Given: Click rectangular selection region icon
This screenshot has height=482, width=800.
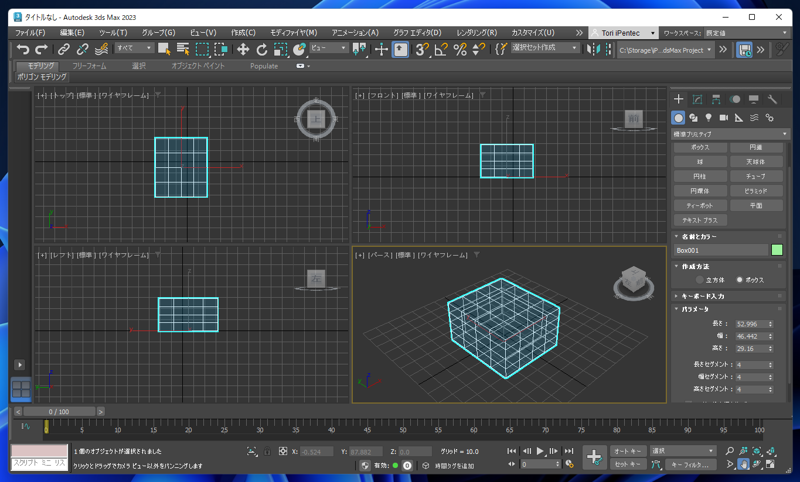Looking at the screenshot, I should (203, 49).
